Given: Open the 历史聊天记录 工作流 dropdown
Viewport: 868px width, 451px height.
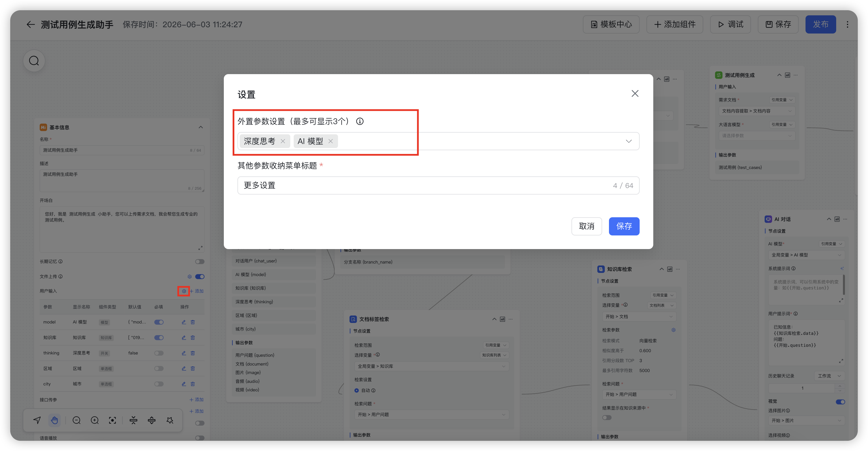Looking at the screenshot, I should [829, 376].
